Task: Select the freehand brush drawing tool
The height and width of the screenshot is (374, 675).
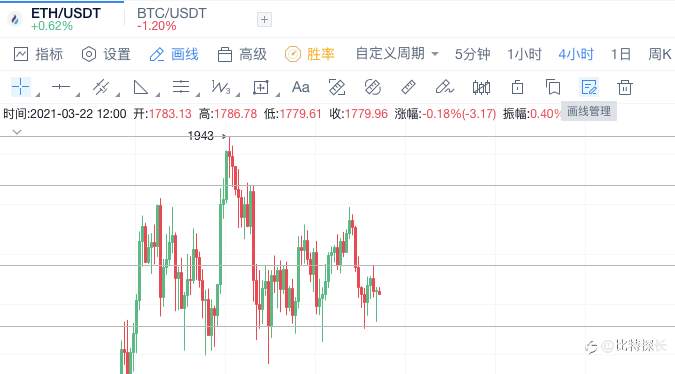Action: [x=444, y=87]
